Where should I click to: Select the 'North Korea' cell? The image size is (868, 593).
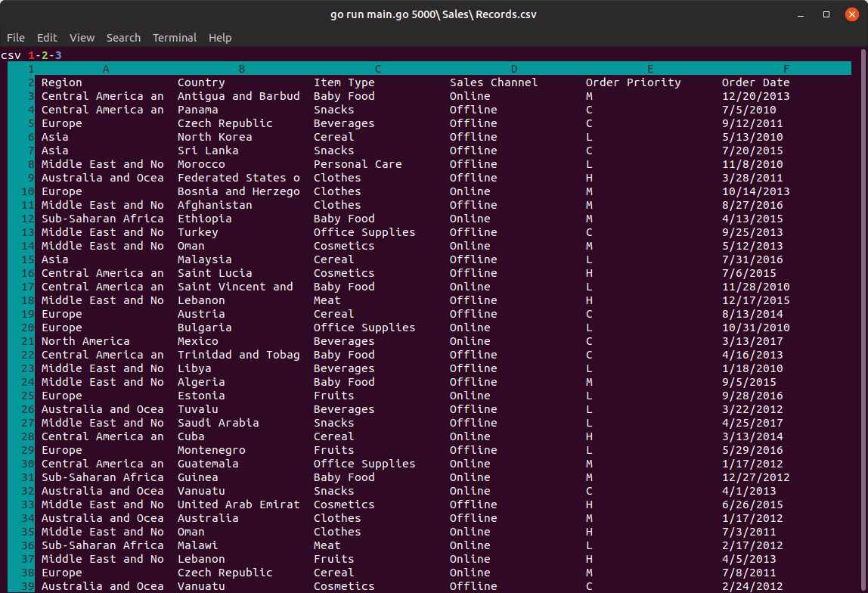click(215, 137)
